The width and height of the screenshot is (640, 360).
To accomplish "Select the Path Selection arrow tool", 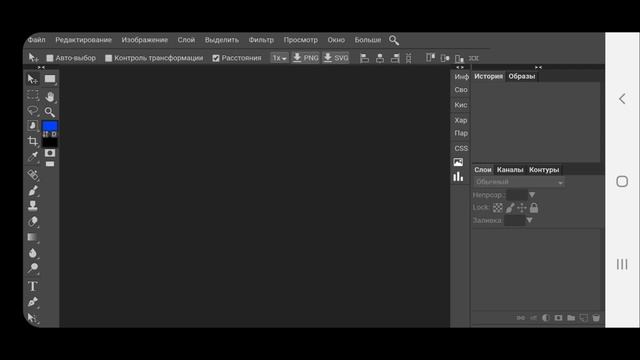I will (33, 318).
